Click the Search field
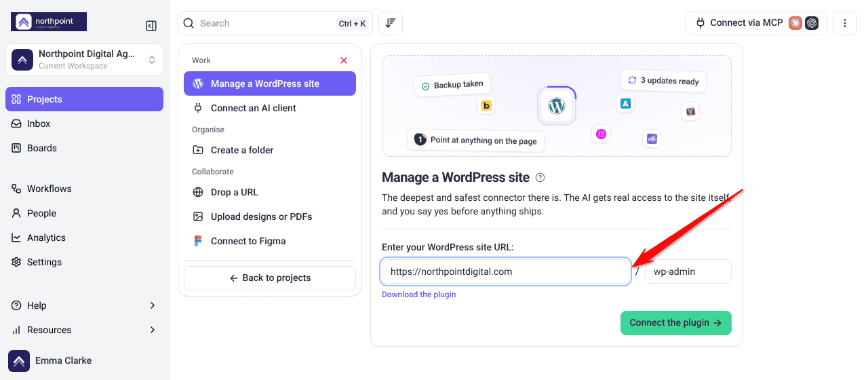The image size is (868, 380). pos(275,23)
